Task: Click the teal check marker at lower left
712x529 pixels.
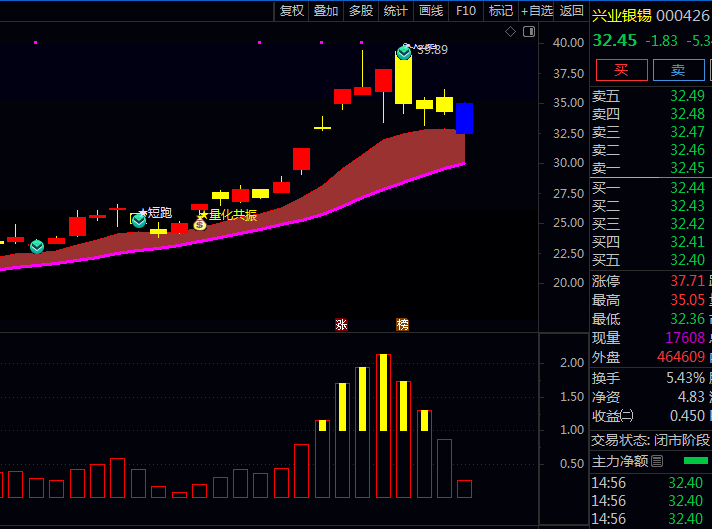Action: click(x=37, y=247)
